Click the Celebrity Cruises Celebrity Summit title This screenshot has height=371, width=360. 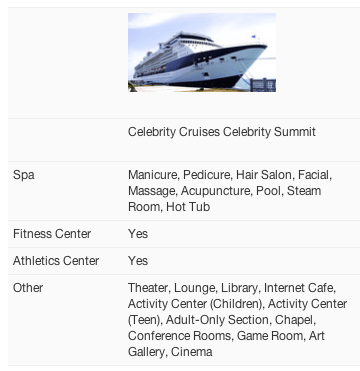[222, 132]
